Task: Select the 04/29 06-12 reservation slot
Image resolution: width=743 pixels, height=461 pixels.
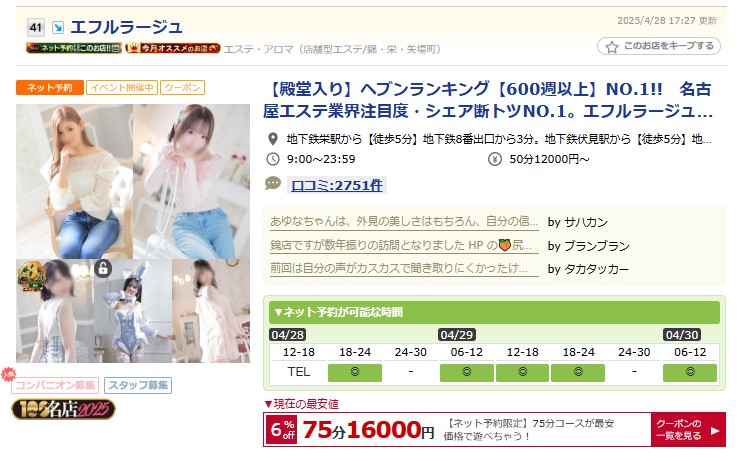Action: (467, 372)
